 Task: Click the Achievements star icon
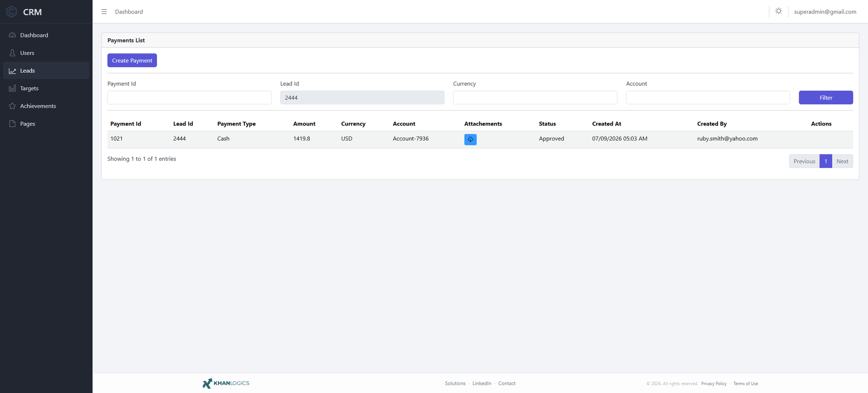(x=12, y=106)
